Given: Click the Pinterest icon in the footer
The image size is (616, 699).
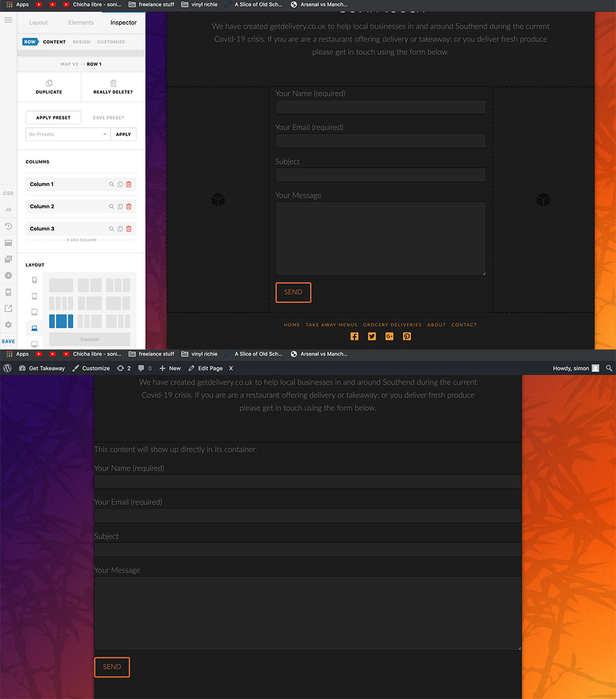Looking at the screenshot, I should (407, 336).
